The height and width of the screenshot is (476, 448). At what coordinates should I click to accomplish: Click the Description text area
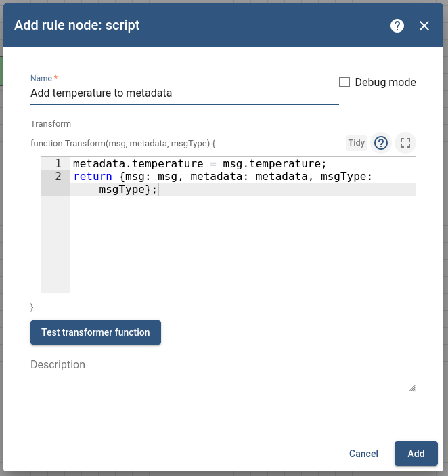[222, 383]
